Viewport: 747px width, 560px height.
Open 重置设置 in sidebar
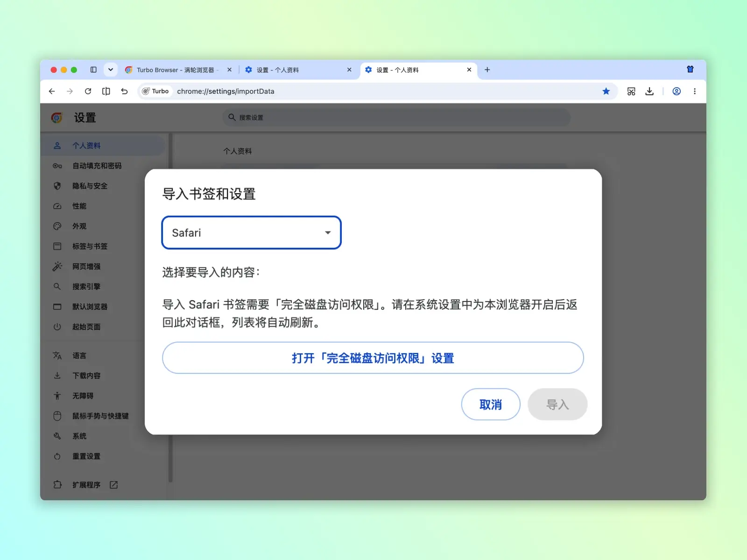103,456
